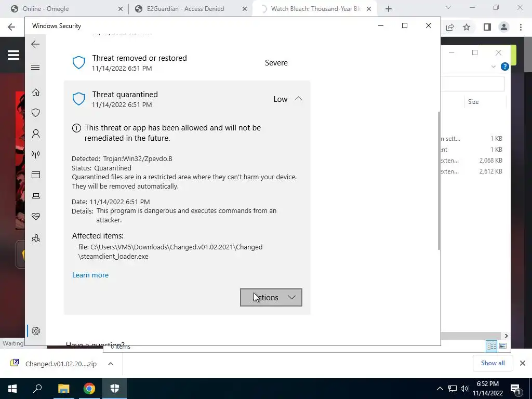Close the Watch Bleach tab
The image size is (532, 399).
(369, 9)
